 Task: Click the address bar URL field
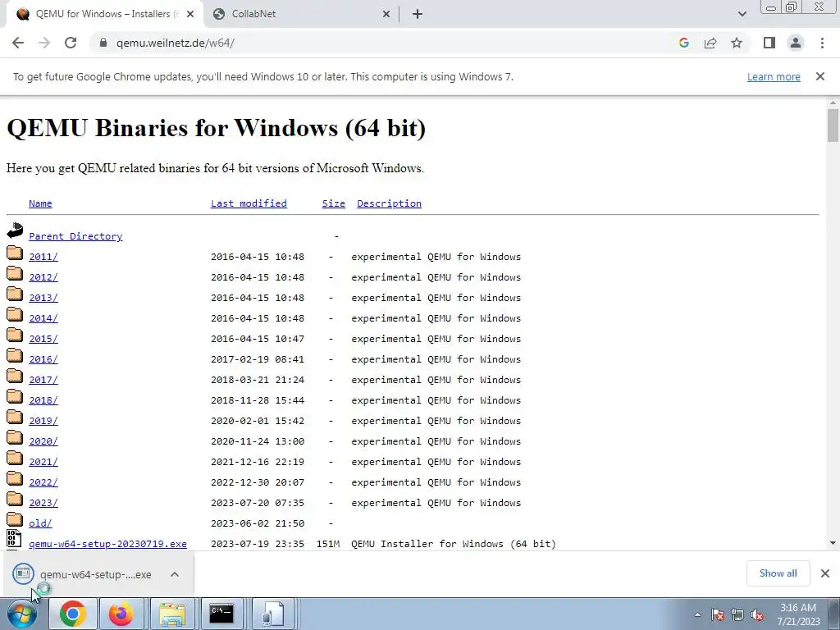[x=386, y=43]
